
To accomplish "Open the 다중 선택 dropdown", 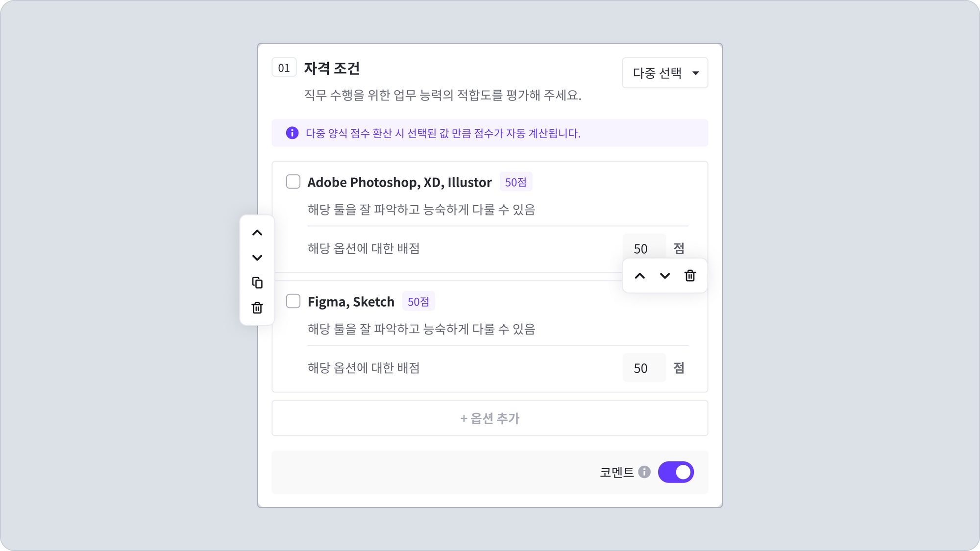I will (657, 73).
